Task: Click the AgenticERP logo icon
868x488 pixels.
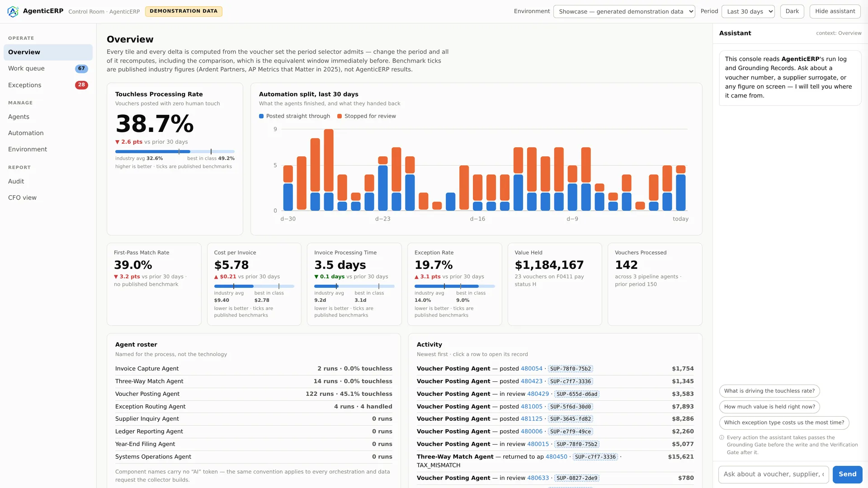Action: point(13,11)
